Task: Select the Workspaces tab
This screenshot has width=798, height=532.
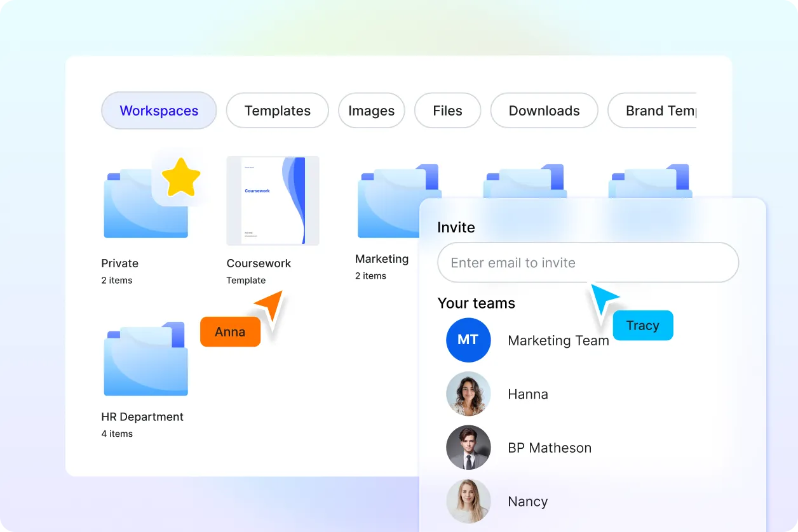Action: click(x=159, y=110)
